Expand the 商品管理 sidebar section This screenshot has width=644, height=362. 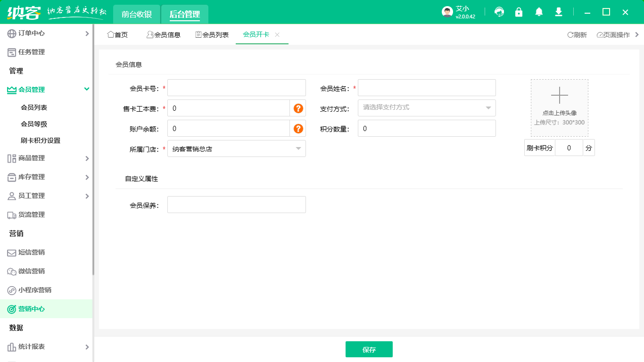point(32,158)
